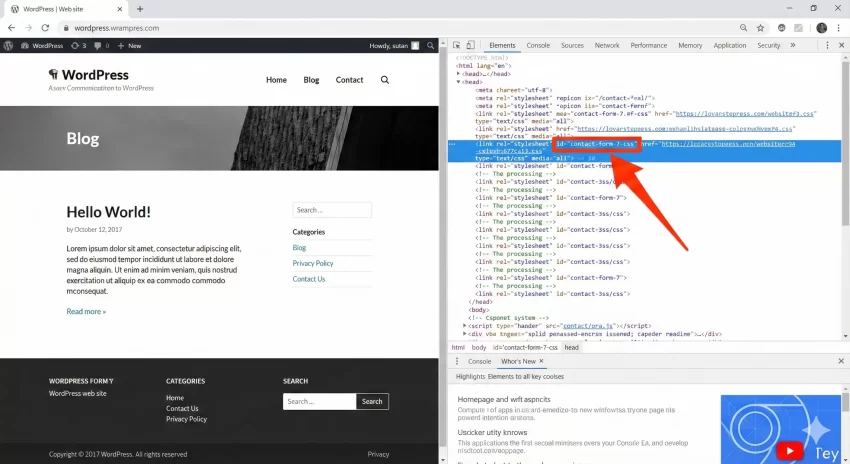850x464 pixels.
Task: Open Contact in site navigation
Action: click(x=349, y=80)
